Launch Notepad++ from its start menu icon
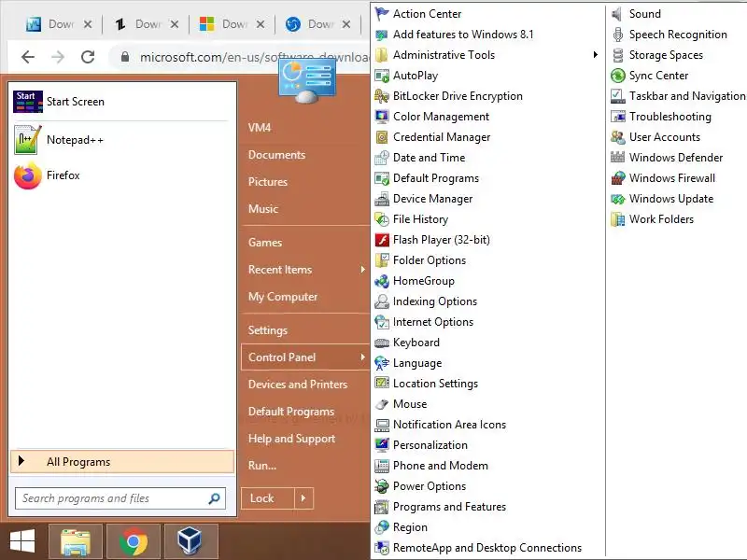Viewport: 747px width, 560px height. tap(28, 140)
